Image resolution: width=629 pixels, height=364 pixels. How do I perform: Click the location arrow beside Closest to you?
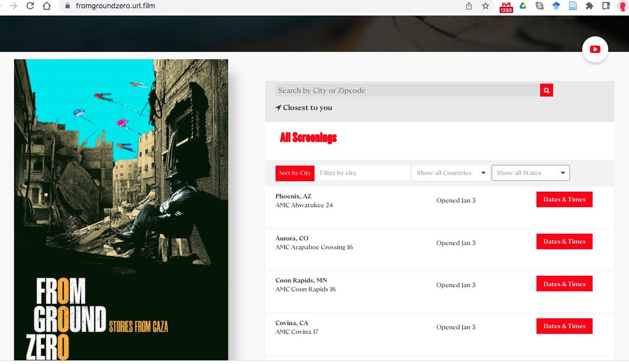click(x=278, y=108)
